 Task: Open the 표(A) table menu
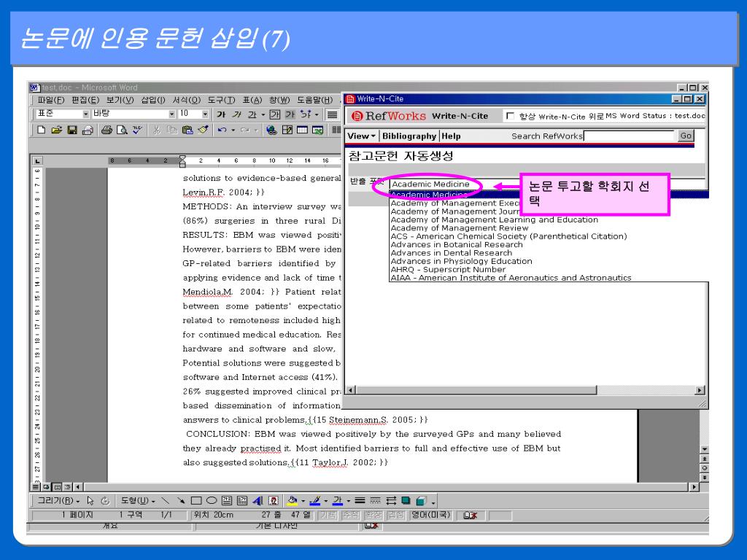[x=252, y=100]
